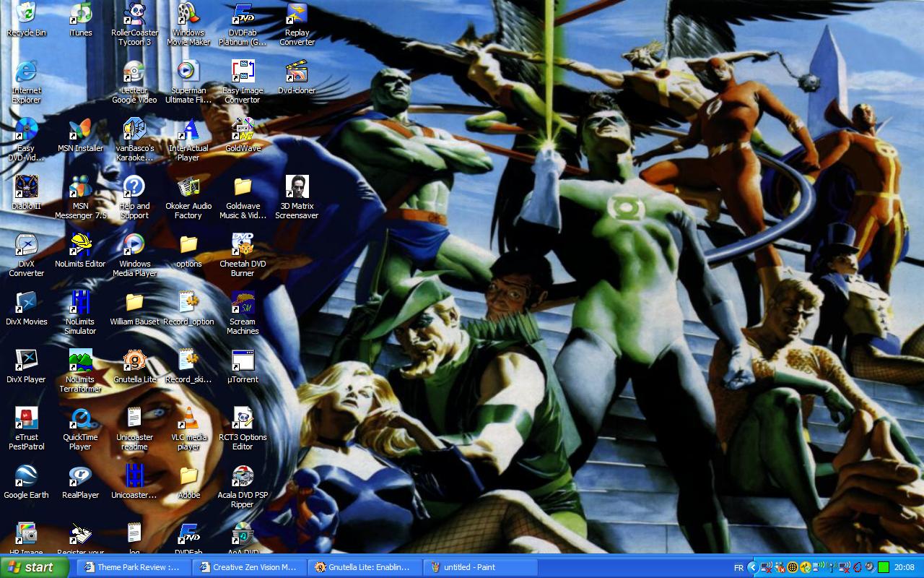The height and width of the screenshot is (578, 924).
Task: Click the MSN Installer icon
Action: (x=80, y=135)
